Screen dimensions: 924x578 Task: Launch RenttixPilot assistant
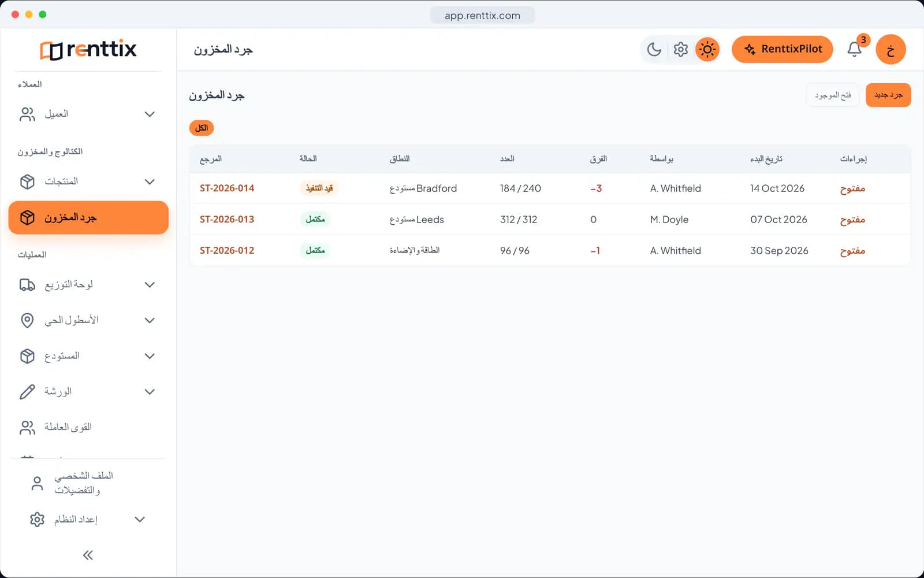point(783,49)
